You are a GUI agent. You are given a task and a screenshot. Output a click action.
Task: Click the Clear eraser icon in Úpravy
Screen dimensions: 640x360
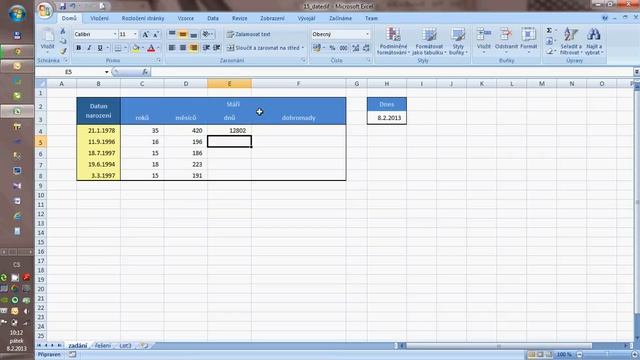pos(549,51)
